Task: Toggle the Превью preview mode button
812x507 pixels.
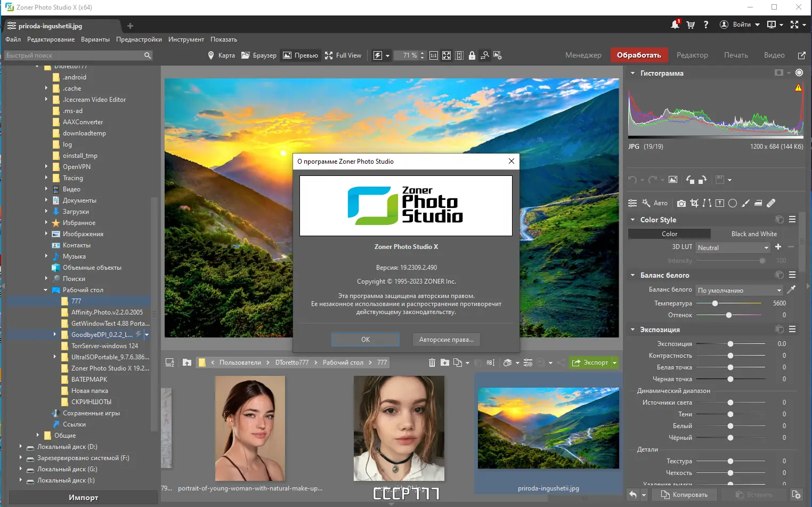Action: coord(300,55)
